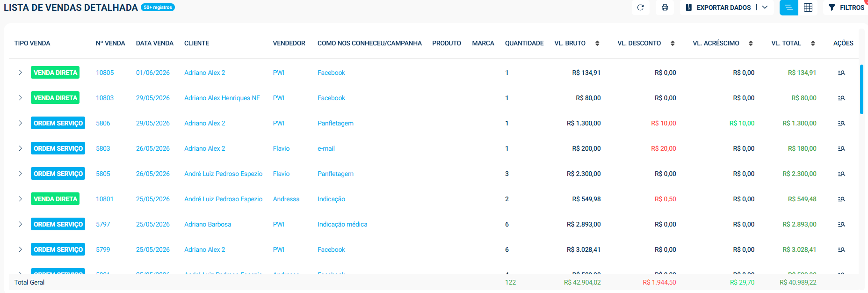868x293 pixels.
Task: Click date 01/06/2026
Action: [153, 73]
